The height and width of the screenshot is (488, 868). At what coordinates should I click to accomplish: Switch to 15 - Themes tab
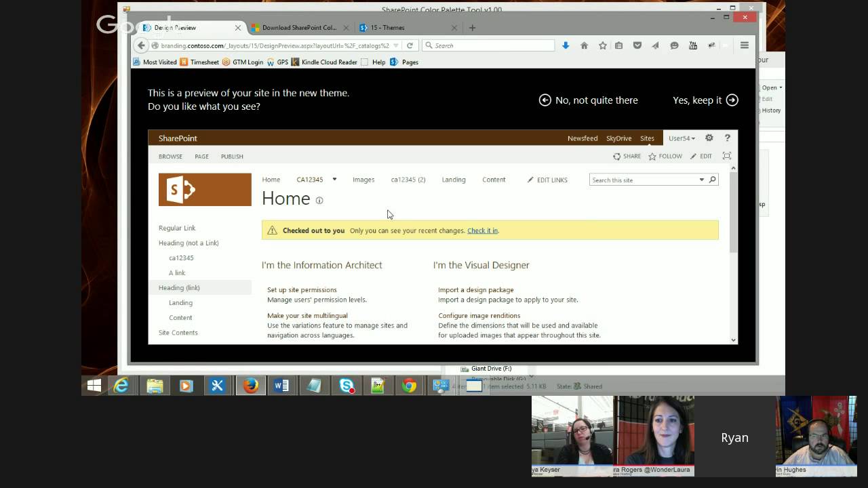coord(408,28)
